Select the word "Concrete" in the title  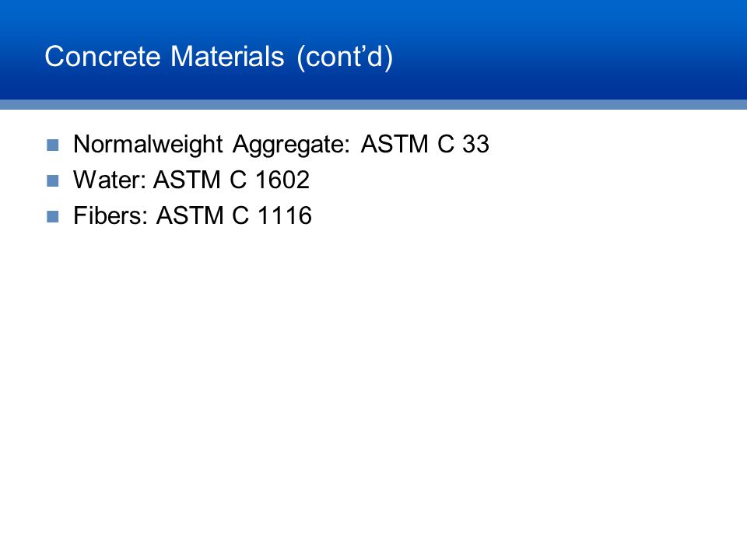coord(103,57)
